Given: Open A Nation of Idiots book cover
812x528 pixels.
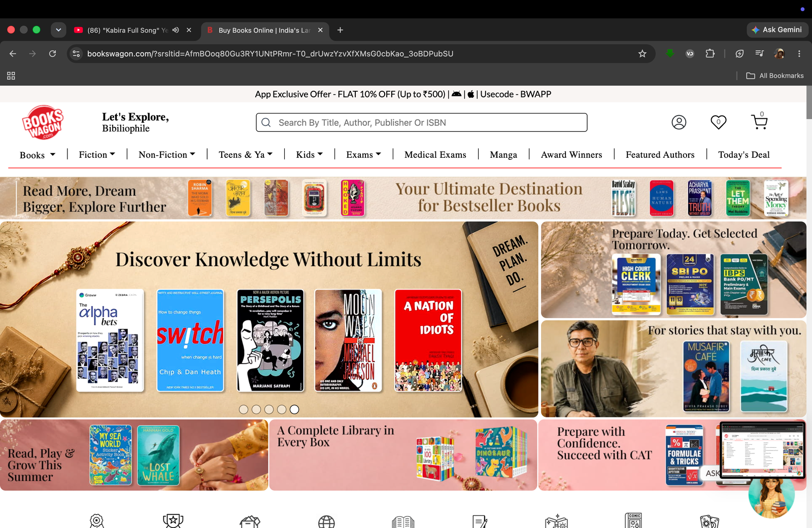Looking at the screenshot, I should [x=428, y=340].
